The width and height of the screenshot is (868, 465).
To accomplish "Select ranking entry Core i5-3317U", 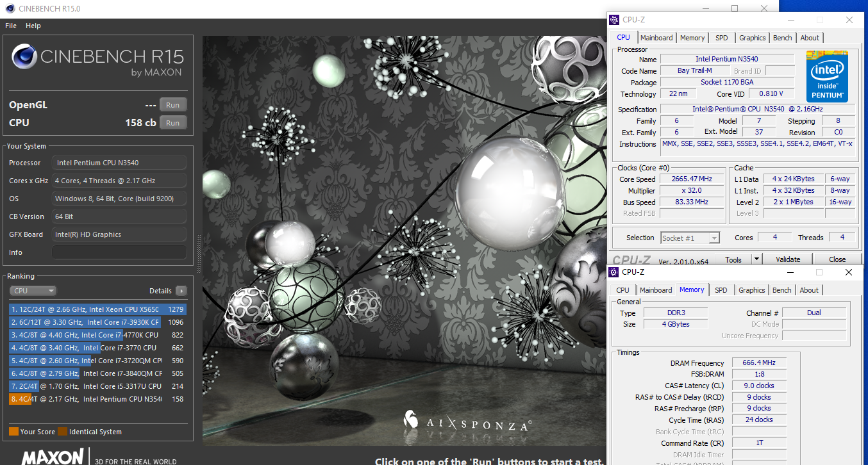I will 98,386.
